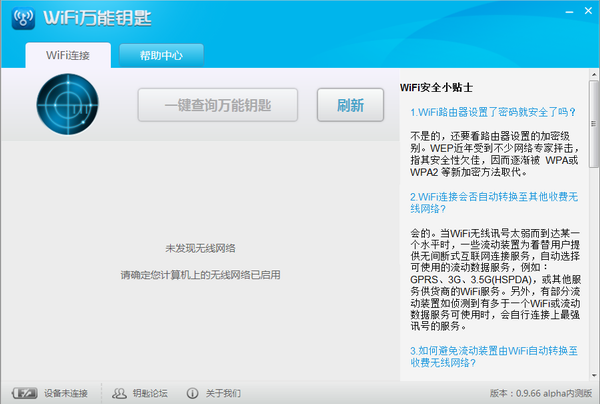Click the tips panel scroll up arrow
The height and width of the screenshot is (404, 600).
point(594,74)
